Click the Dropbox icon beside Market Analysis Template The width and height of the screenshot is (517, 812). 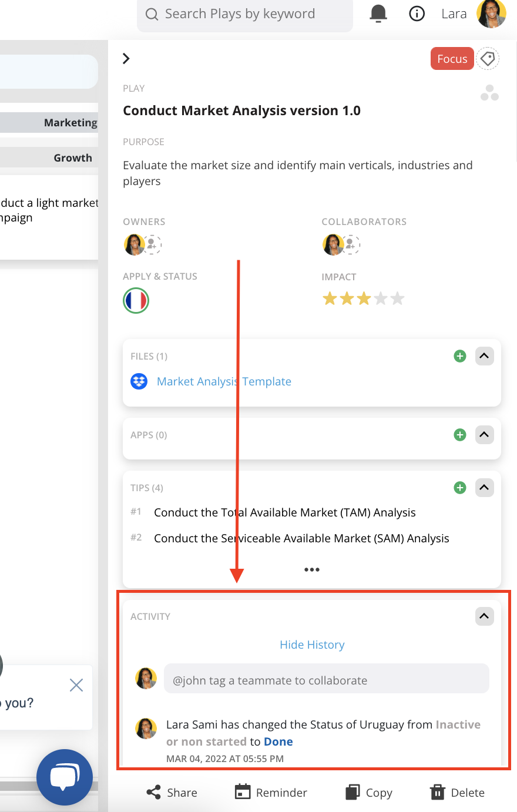(139, 381)
